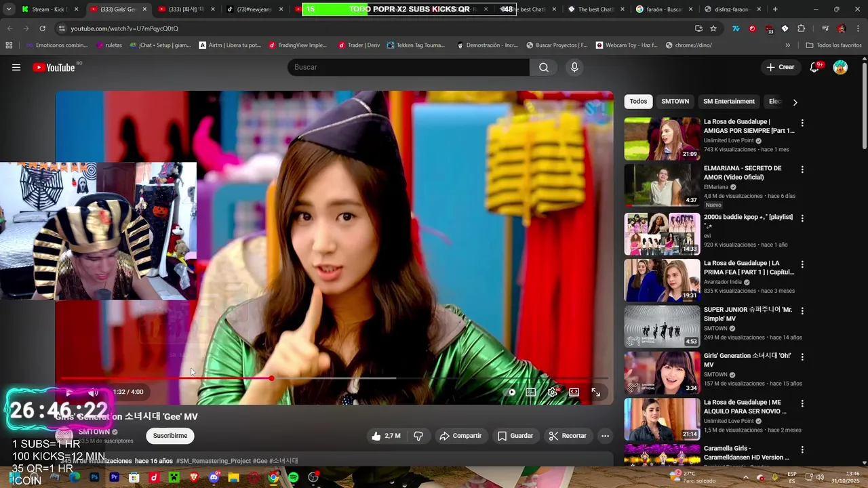Seek in the video progress bar

coord(334,378)
